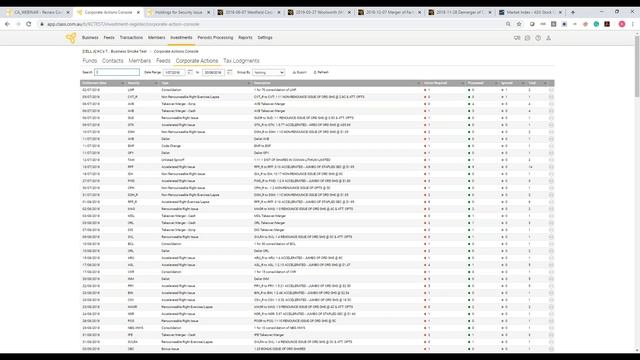Open the Feeds top menu
Viewport: 640px width, 360px height.
pyautogui.click(x=109, y=38)
